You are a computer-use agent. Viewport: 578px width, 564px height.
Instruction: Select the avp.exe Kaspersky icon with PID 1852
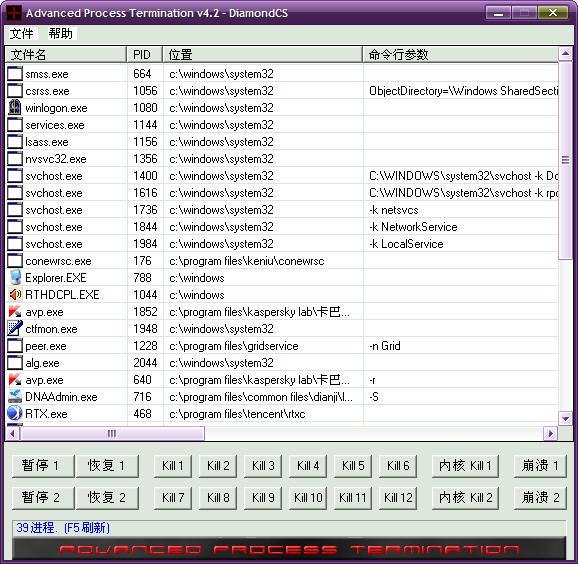click(x=15, y=311)
